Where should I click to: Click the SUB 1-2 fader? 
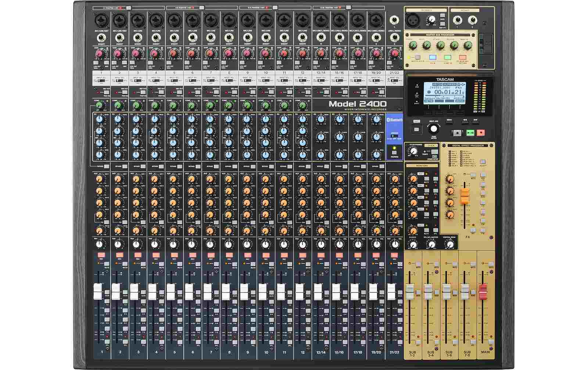click(x=409, y=292)
